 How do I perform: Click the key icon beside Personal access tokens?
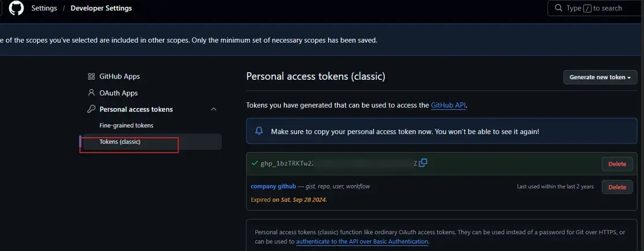point(91,109)
